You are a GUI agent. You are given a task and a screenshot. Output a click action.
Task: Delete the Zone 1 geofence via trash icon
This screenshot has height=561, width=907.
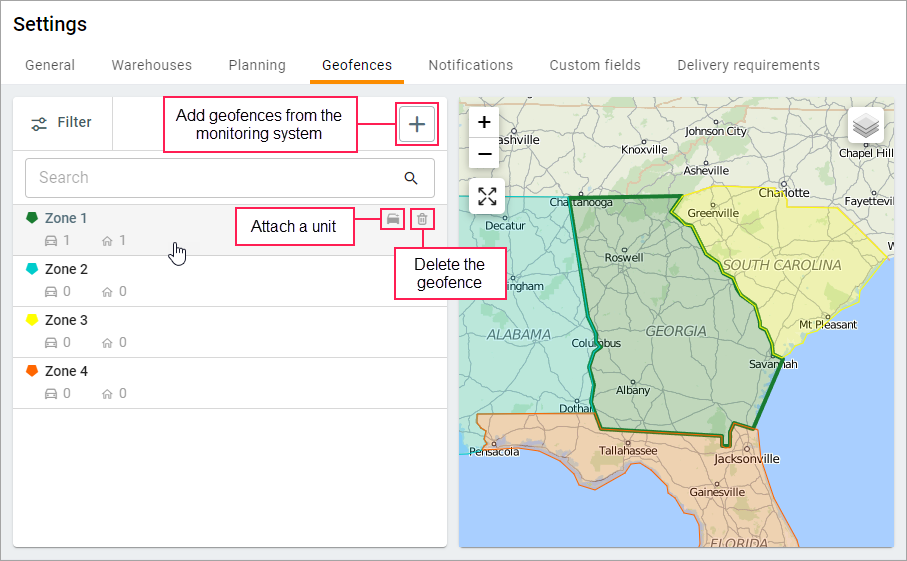(x=422, y=218)
